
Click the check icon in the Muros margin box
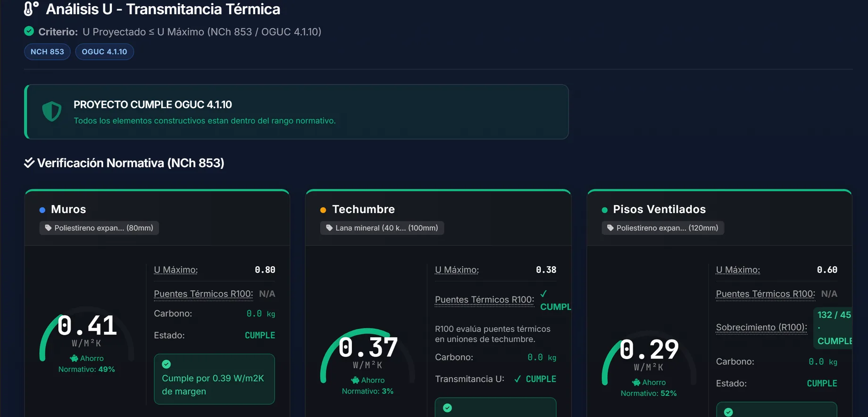166,364
